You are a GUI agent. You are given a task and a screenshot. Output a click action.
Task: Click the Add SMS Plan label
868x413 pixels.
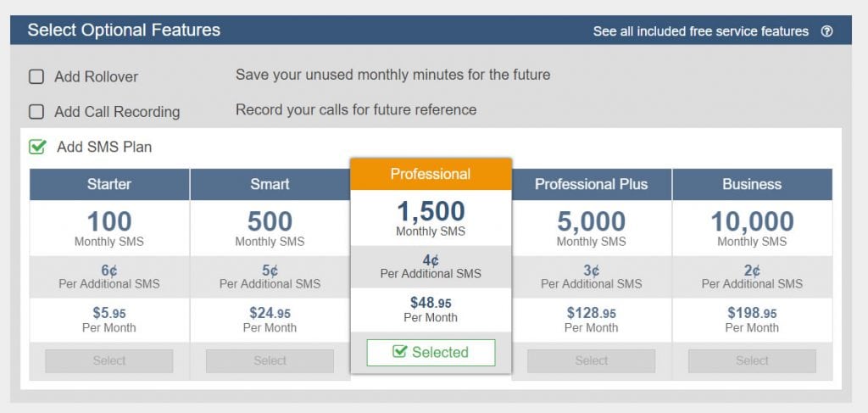point(104,148)
